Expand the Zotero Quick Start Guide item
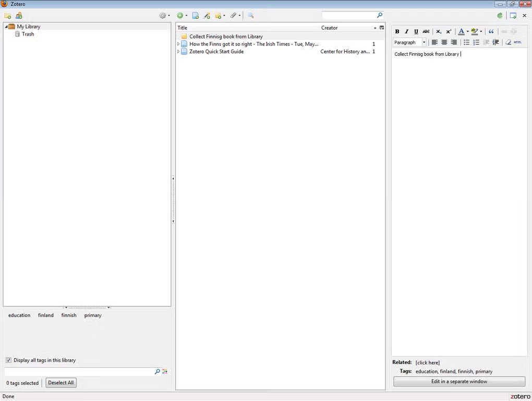Image resolution: width=532 pixels, height=401 pixels. point(178,52)
